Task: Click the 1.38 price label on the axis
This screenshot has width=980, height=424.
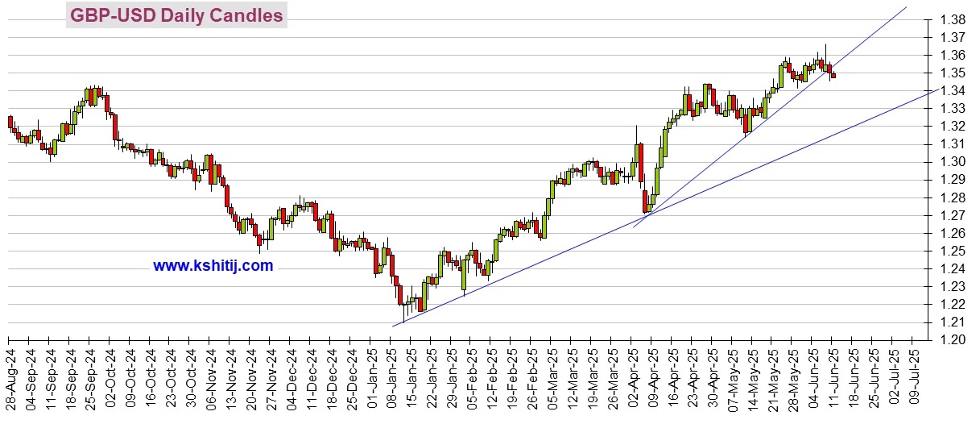Action: [x=953, y=20]
